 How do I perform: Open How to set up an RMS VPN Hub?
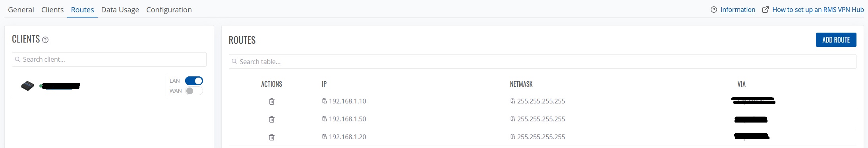coord(818,10)
